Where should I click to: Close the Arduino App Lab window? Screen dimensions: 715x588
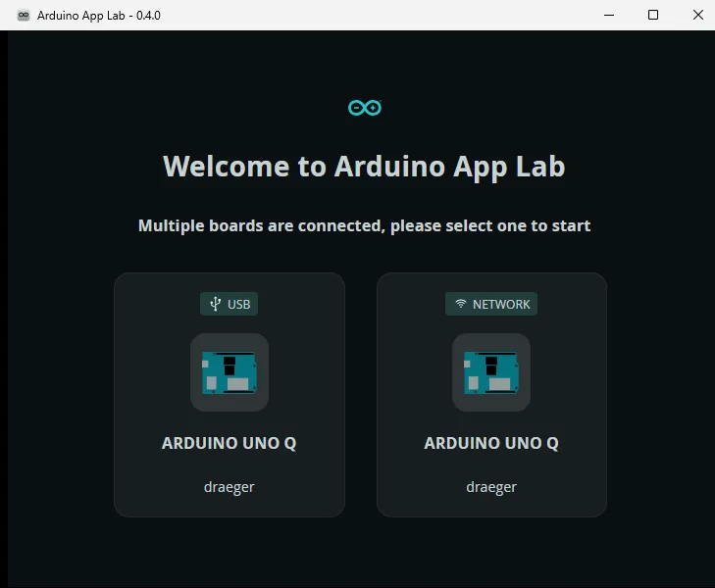(697, 15)
